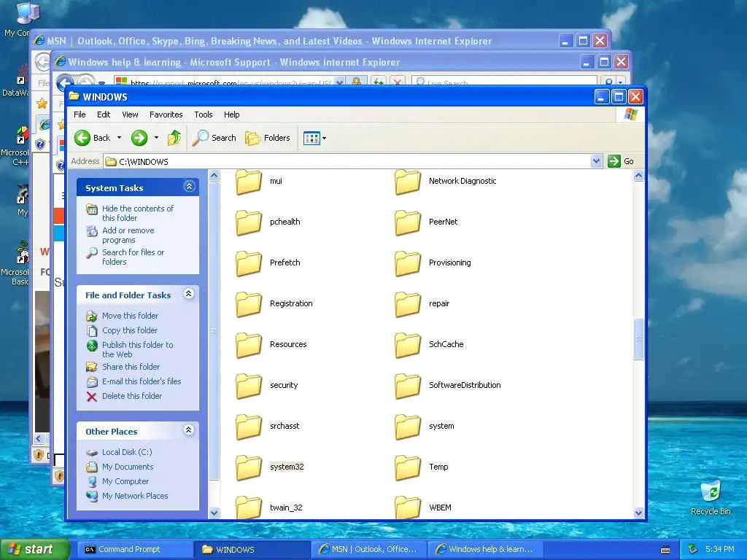Select the SoftwareDistribution folder icon
The height and width of the screenshot is (560, 747).
tap(408, 386)
